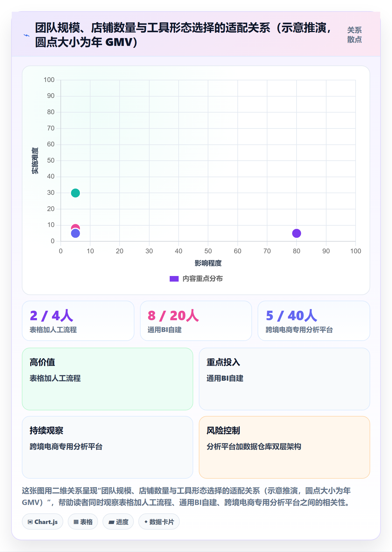The width and height of the screenshot is (392, 552).
Task: Open the 持续观察 quadrant card
Action: coord(108,447)
